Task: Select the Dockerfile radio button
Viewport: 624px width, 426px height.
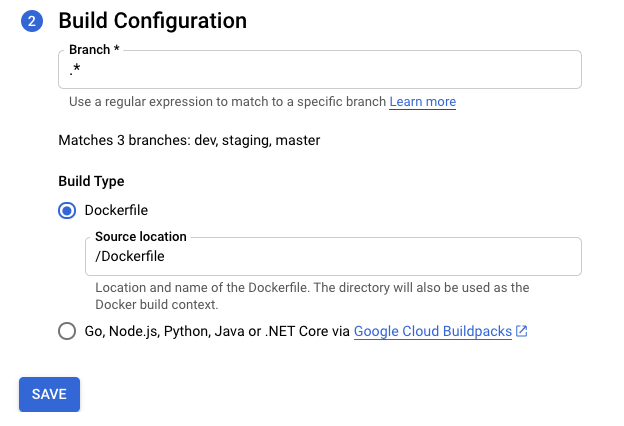Action: (67, 210)
